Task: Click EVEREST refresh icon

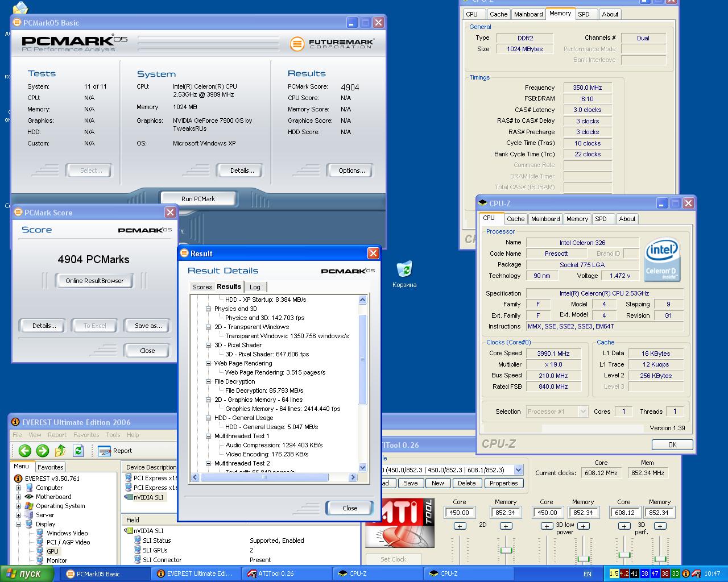Action: (78, 451)
